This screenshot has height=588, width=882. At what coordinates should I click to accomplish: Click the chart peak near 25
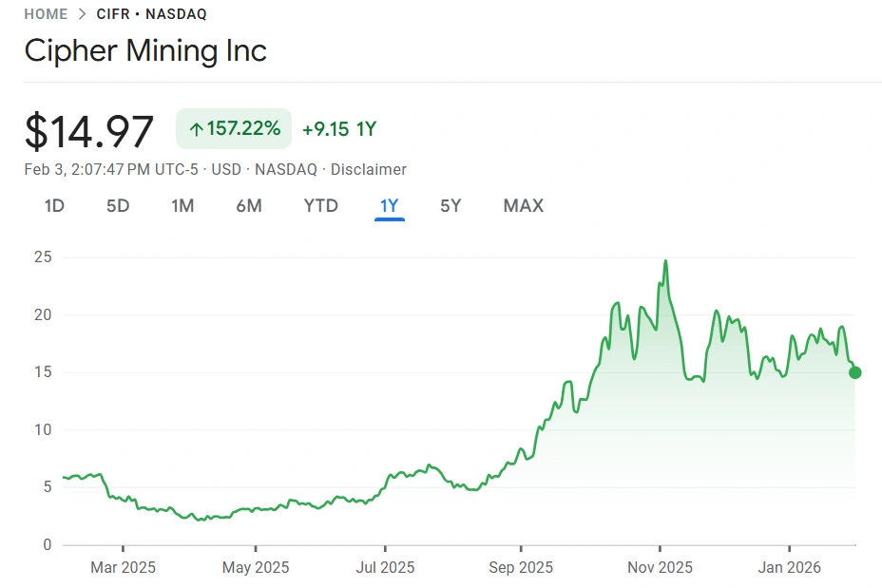665,260
